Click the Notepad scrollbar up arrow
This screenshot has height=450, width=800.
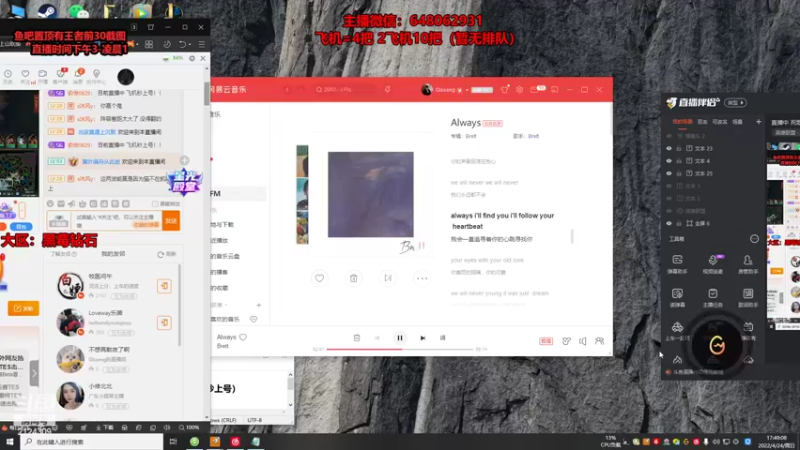(x=290, y=374)
